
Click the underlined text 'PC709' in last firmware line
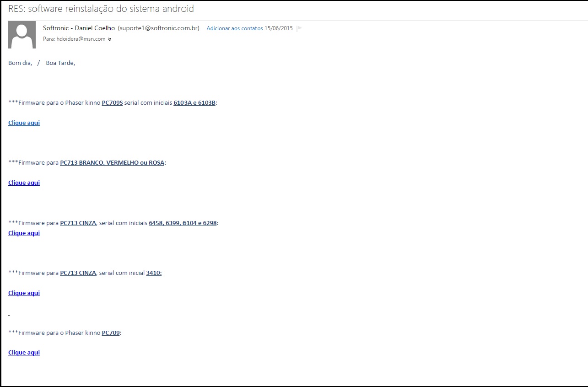[111, 333]
